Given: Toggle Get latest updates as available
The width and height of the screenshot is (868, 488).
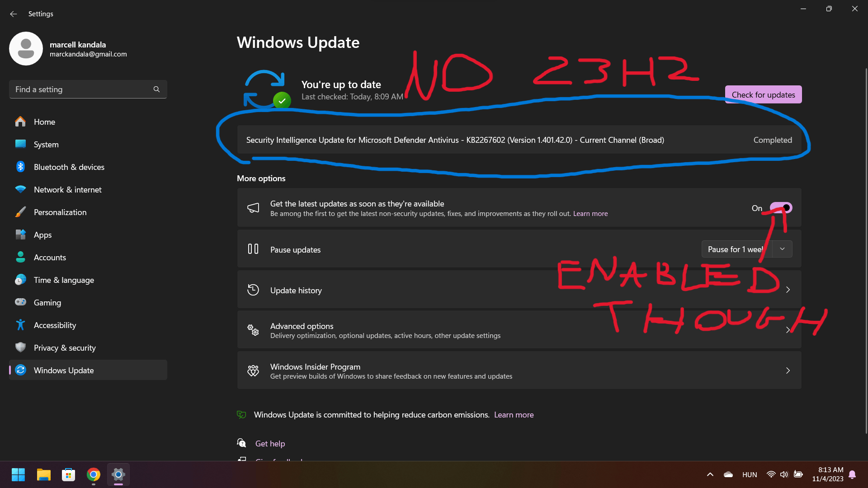Looking at the screenshot, I should point(782,208).
